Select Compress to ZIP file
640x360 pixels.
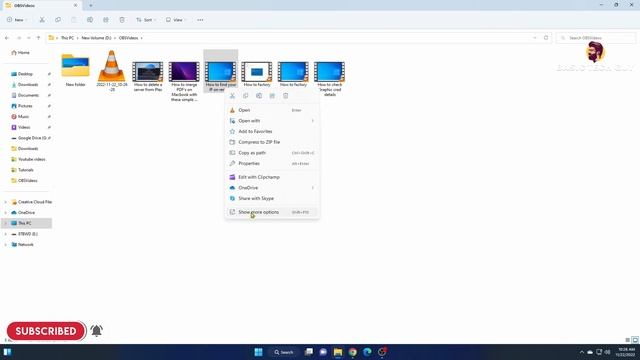click(x=272, y=142)
